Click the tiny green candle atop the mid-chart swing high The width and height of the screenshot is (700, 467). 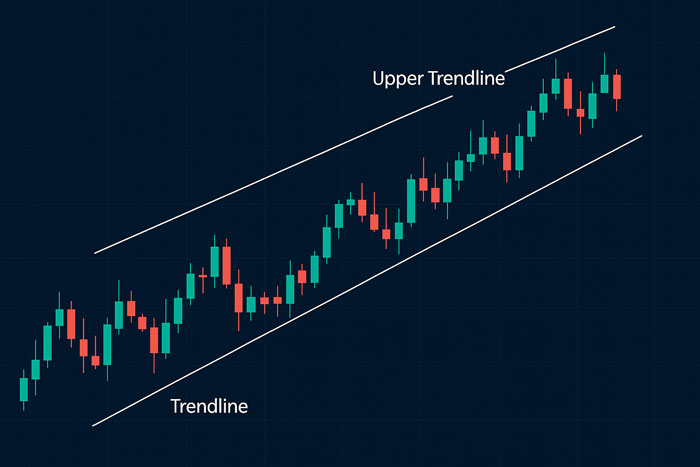coord(350,202)
